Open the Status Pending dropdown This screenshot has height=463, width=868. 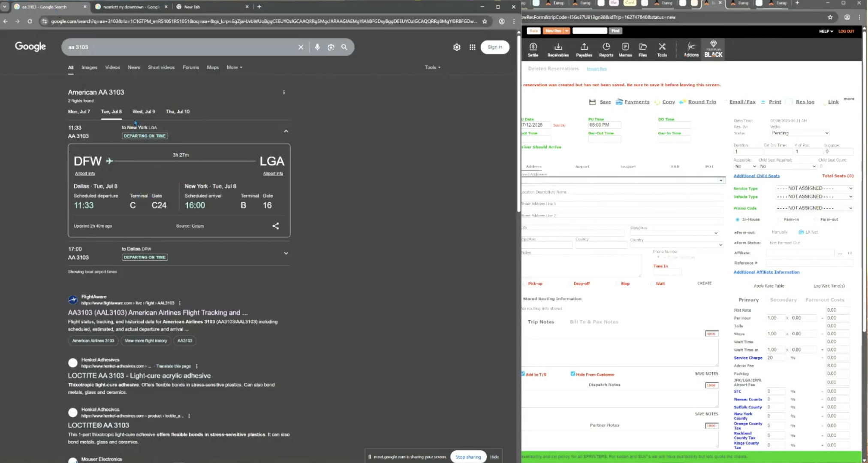coord(799,133)
